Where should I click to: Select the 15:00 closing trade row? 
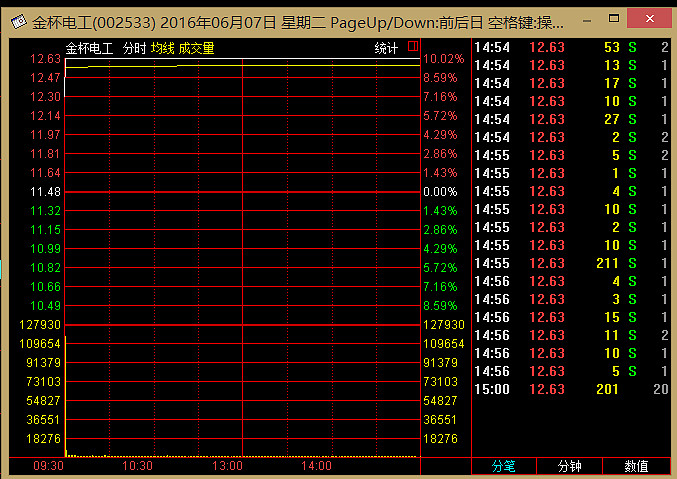point(570,389)
